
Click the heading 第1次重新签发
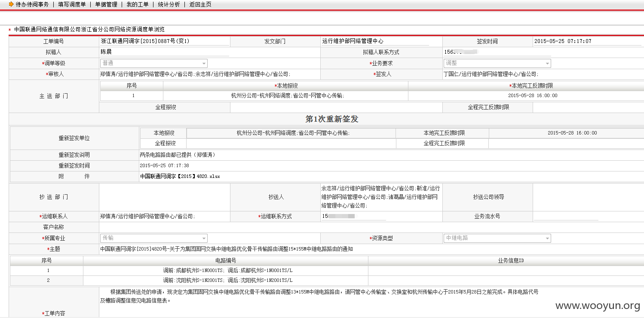[x=332, y=119]
